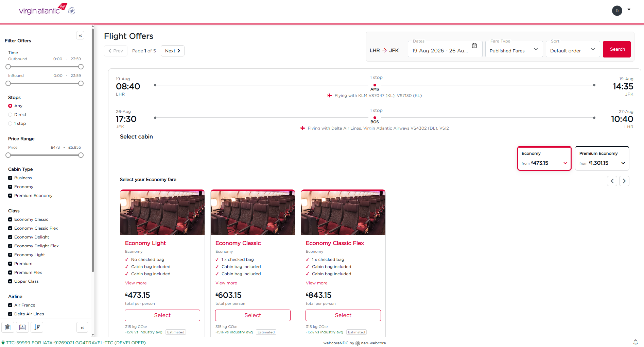Toggle the Delta Air Lines checkbox

pos(10,314)
